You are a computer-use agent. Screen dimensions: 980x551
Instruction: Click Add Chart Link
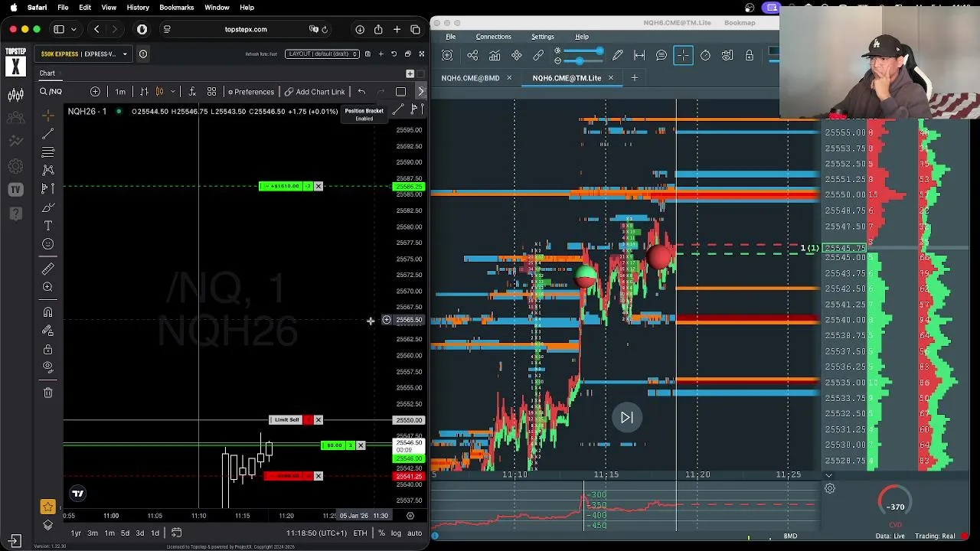[315, 92]
